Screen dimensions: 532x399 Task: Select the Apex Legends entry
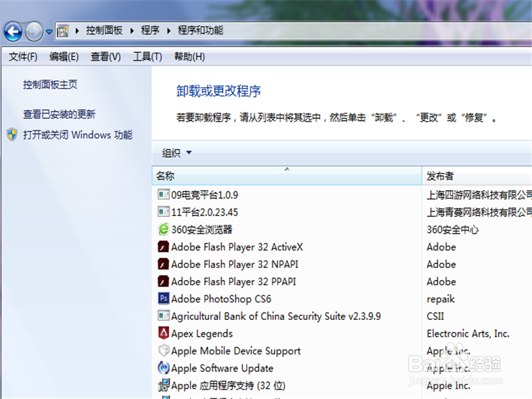click(202, 334)
